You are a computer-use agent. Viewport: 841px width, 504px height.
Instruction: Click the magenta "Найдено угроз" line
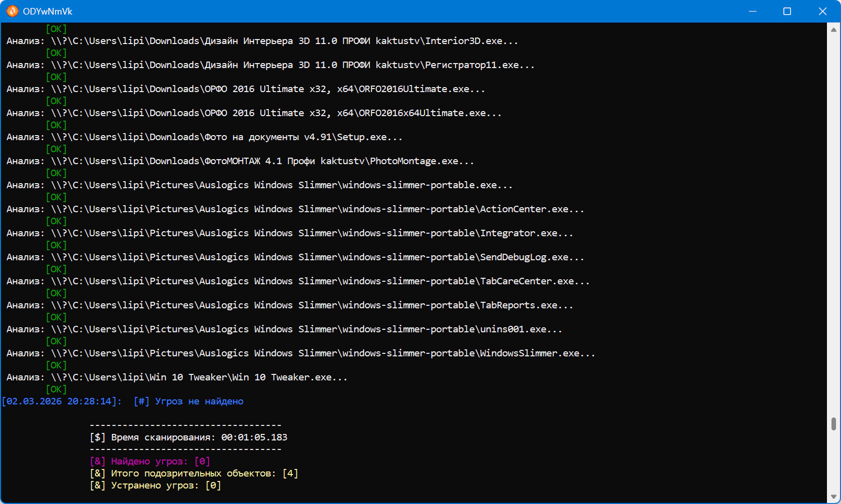[150, 461]
